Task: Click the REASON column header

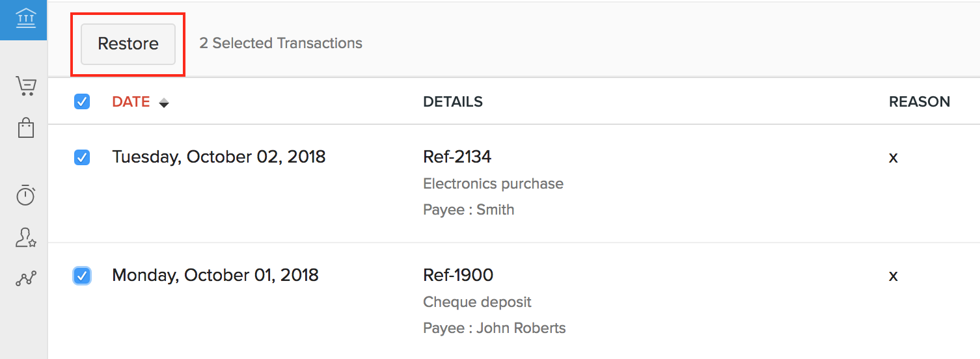Action: (x=919, y=102)
